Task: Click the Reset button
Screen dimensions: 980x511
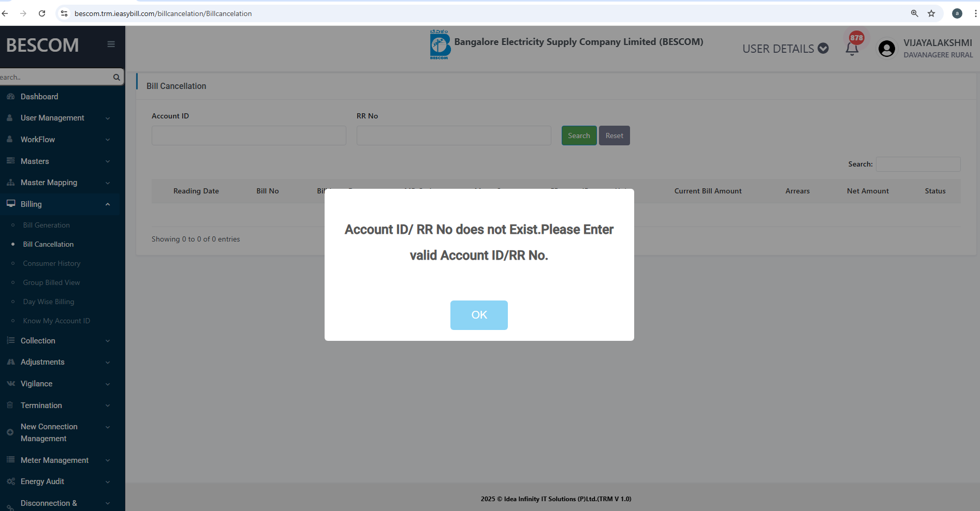Action: click(x=615, y=136)
